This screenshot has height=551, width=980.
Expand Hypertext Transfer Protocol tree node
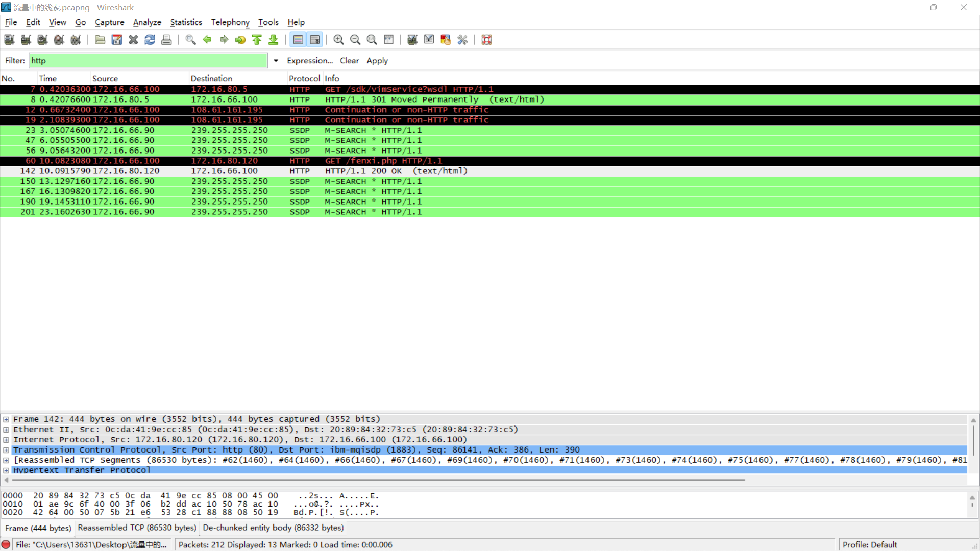tap(6, 470)
